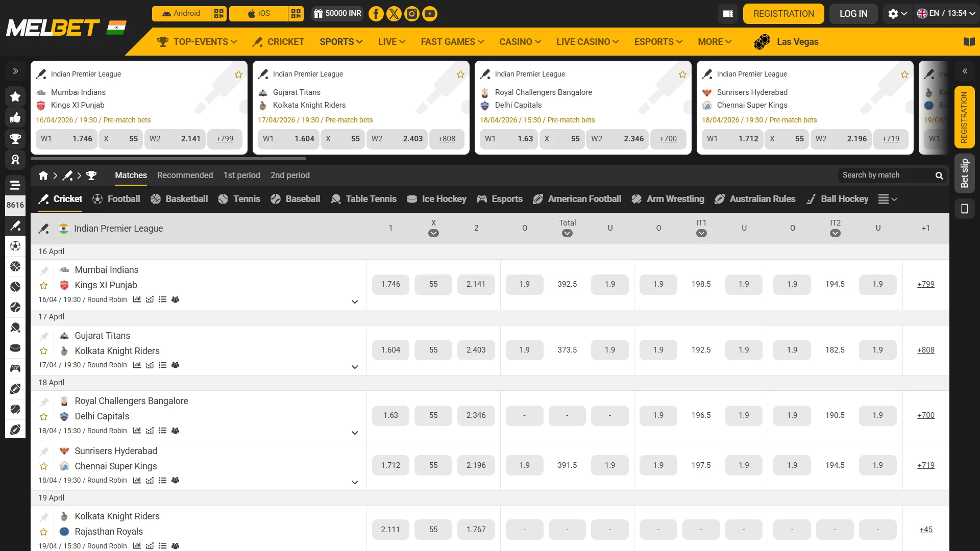Open the teams icon for Sunrisers Hyderabad match

click(175, 480)
